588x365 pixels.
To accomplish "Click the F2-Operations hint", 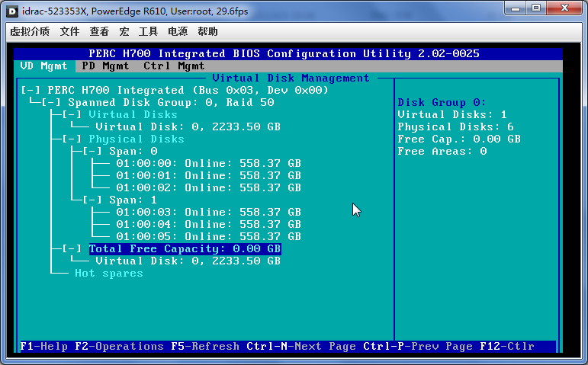I will pyautogui.click(x=119, y=346).
